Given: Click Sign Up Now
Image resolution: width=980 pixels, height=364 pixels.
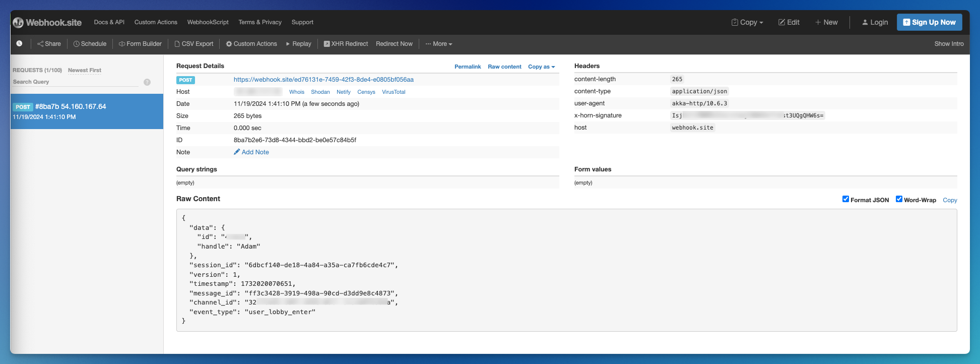Looking at the screenshot, I should tap(930, 22).
